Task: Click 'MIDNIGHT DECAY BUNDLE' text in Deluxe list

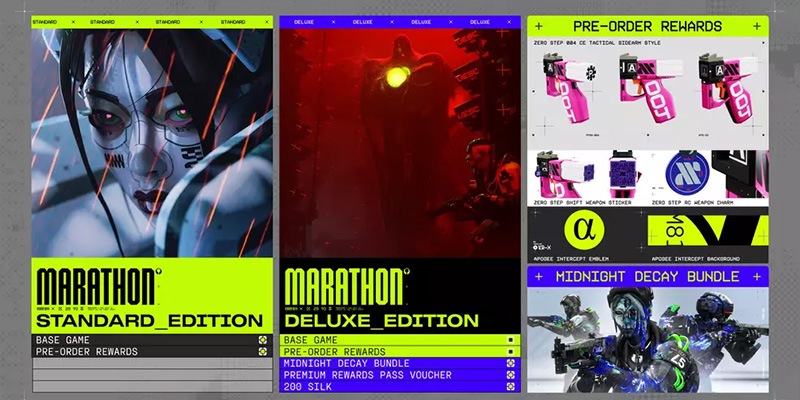Action: pos(346,363)
